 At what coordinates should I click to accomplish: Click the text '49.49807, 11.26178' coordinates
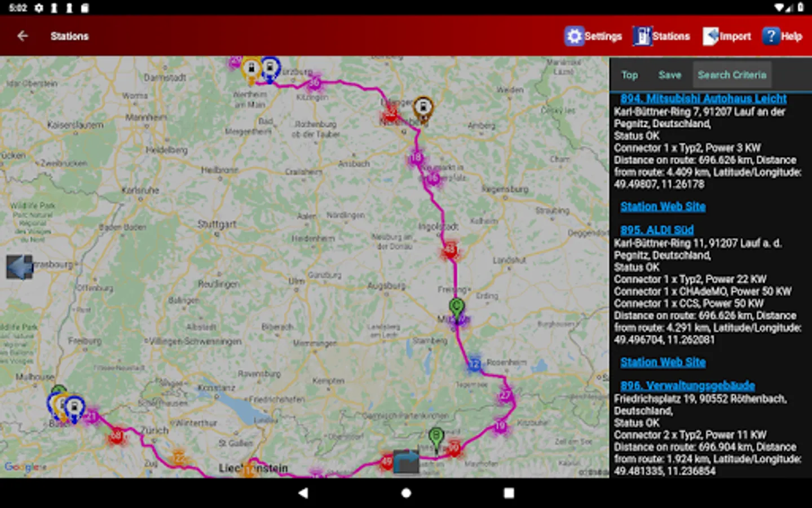(659, 184)
